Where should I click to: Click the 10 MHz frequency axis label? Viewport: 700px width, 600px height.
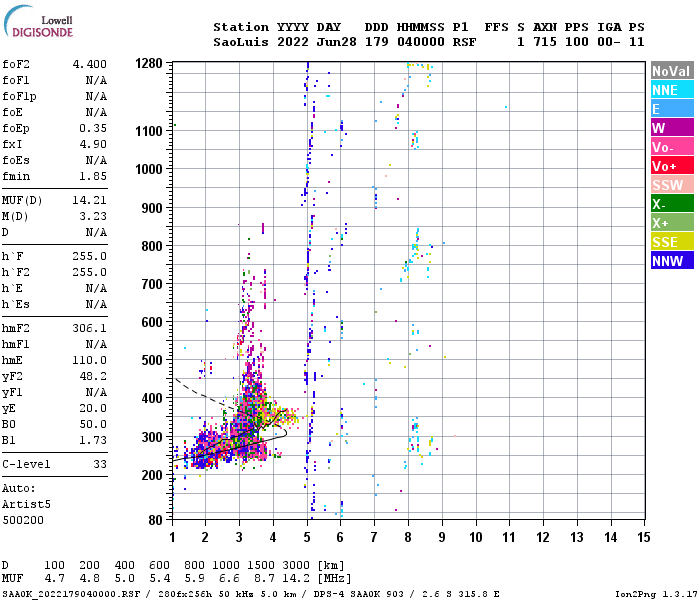[476, 537]
